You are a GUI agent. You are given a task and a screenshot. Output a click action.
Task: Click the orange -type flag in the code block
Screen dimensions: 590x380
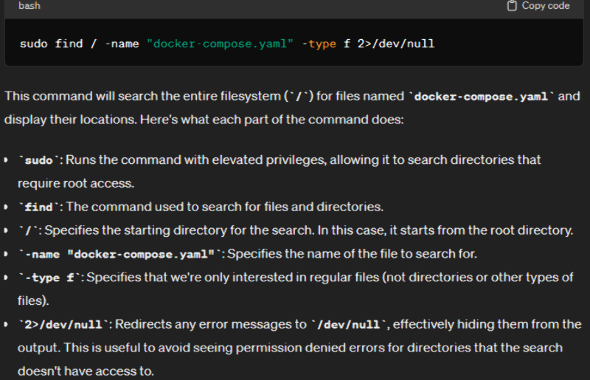click(x=319, y=44)
